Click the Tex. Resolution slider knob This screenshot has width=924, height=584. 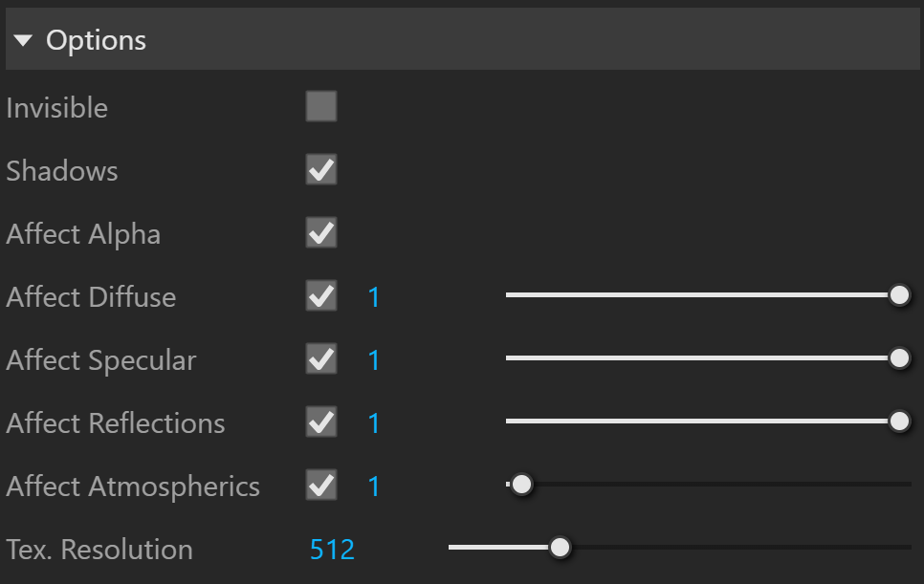coord(560,548)
